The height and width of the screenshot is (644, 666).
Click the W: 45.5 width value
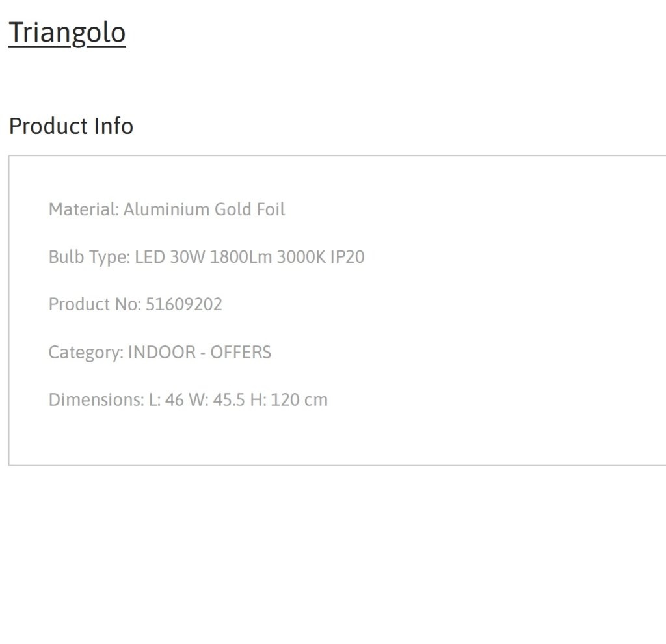click(217, 400)
